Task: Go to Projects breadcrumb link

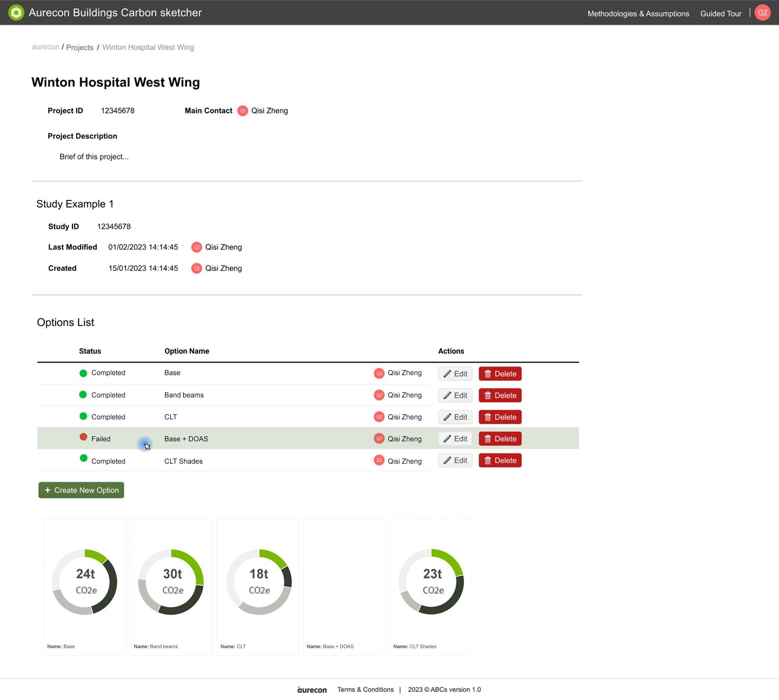Action: pos(80,47)
